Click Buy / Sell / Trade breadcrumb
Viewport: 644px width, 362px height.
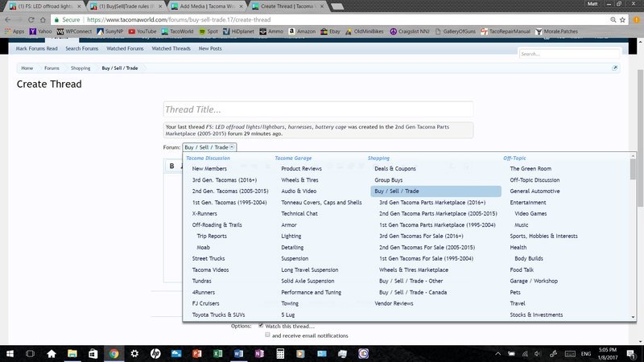pyautogui.click(x=119, y=68)
